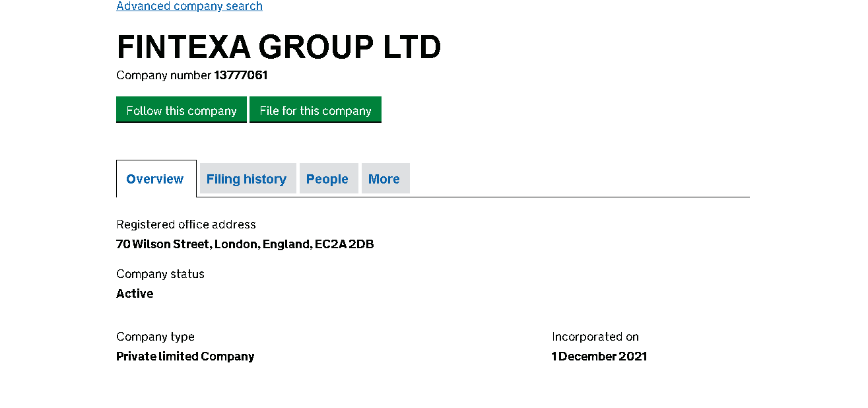Viewport: 868px width, 408px height.
Task: Click '70 Wilson Street' in the address
Action: coord(163,244)
